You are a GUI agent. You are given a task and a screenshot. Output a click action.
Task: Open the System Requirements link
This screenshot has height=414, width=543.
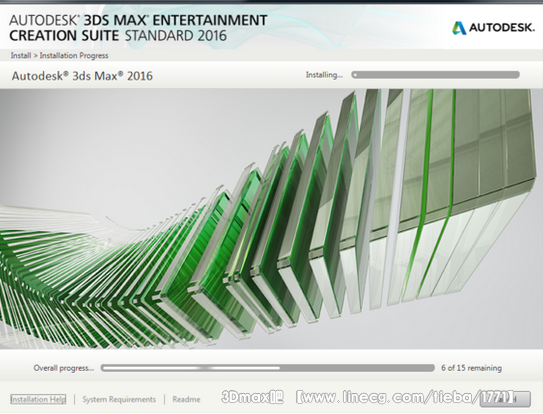119,399
